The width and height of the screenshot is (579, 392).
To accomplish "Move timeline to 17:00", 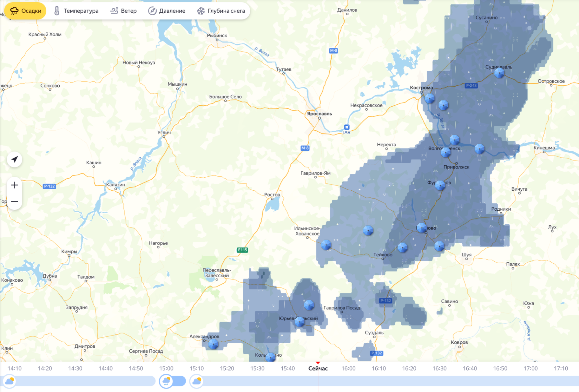I will pyautogui.click(x=530, y=368).
